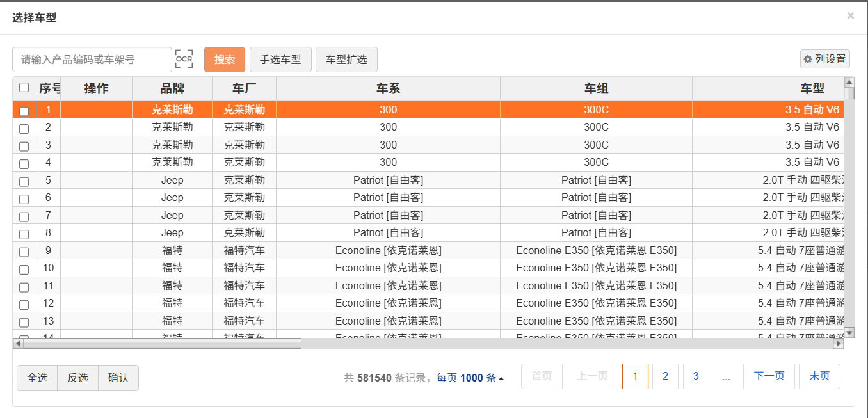868x418 pixels.
Task: Check the checkbox for row 9
Action: pyautogui.click(x=24, y=252)
